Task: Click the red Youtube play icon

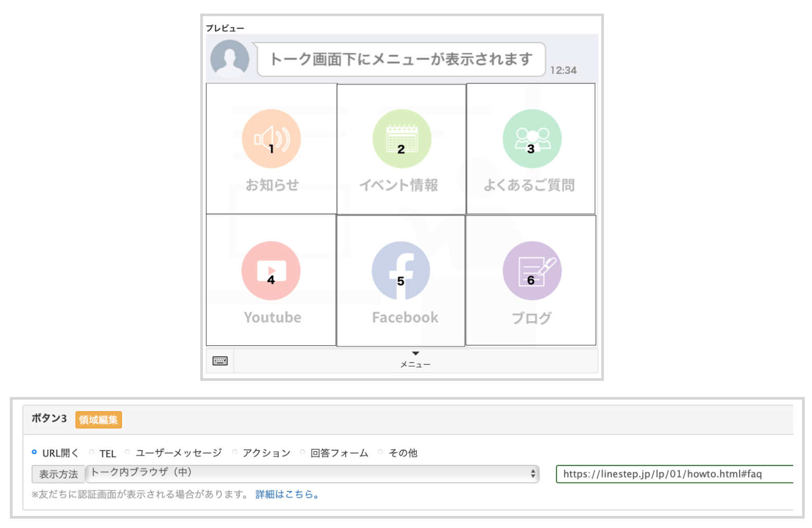Action: click(271, 271)
